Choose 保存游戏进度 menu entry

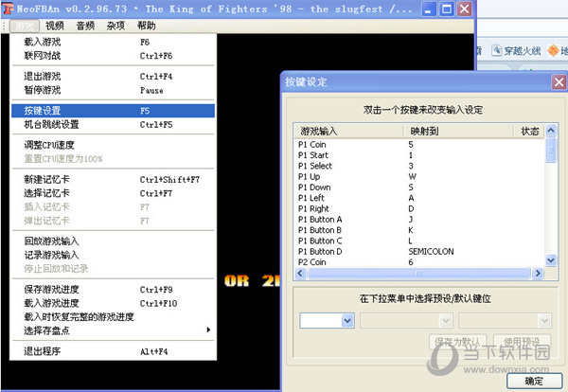click(x=113, y=290)
